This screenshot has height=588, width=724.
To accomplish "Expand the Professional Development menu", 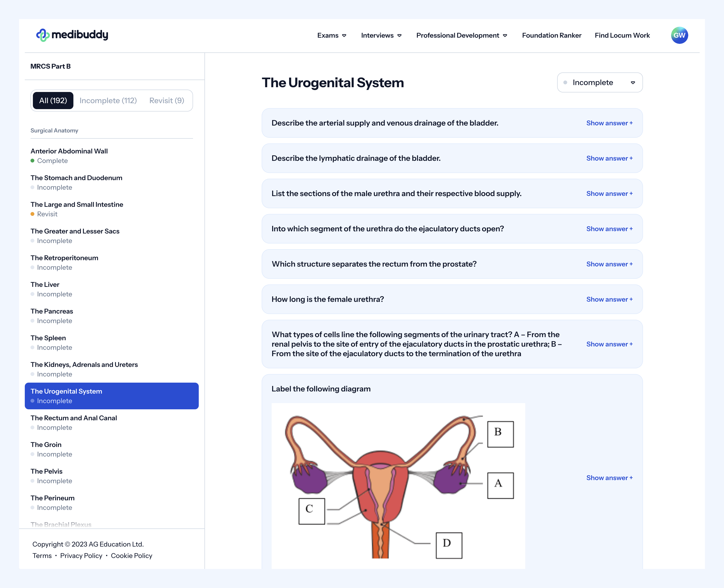I will (x=461, y=35).
